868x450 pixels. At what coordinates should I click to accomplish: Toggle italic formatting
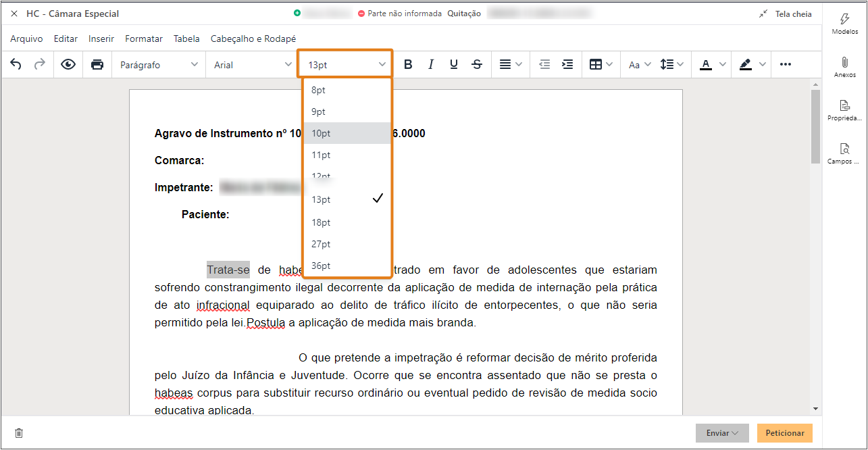[431, 64]
